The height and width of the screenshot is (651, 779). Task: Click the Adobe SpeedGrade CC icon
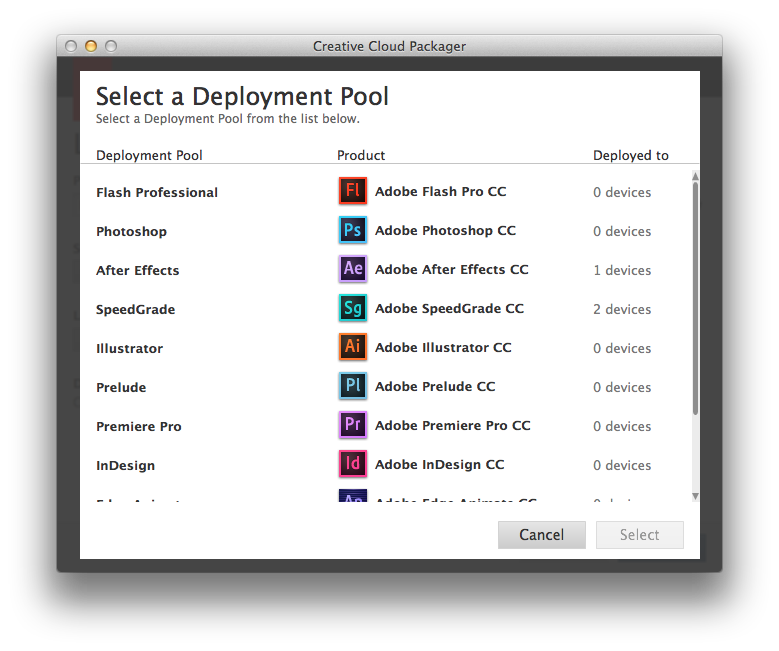pos(353,308)
